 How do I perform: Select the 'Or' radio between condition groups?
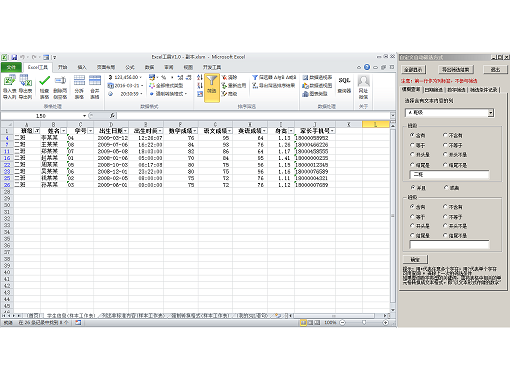point(446,188)
